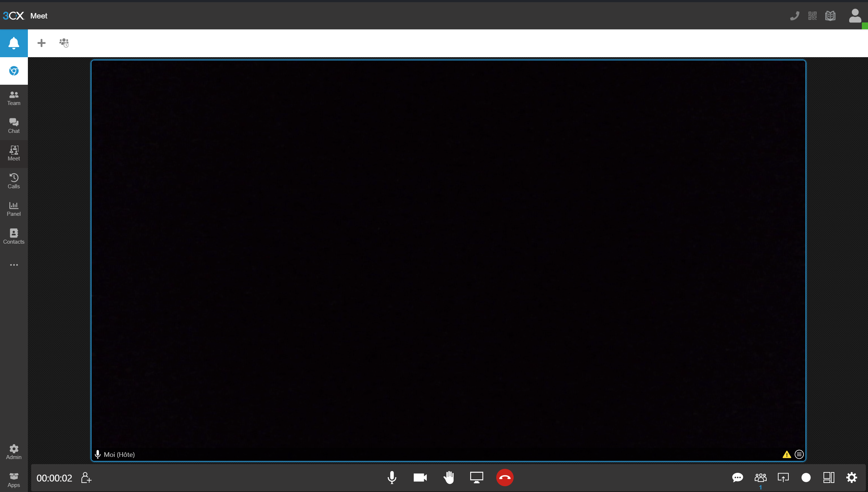Open the meeting chat bubble
Viewport: 868px width, 492px height.
[738, 478]
